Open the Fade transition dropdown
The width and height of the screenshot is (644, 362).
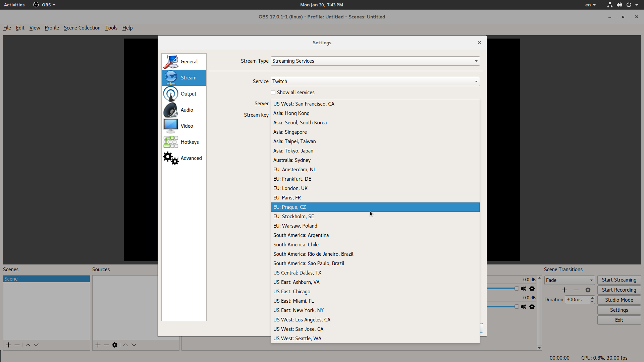[x=569, y=280]
